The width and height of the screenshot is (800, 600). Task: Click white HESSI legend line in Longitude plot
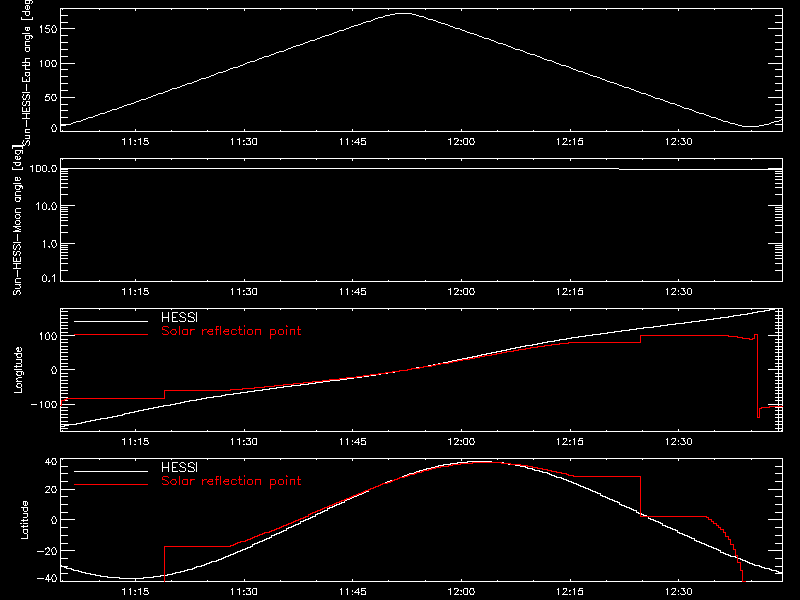pyautogui.click(x=111, y=321)
